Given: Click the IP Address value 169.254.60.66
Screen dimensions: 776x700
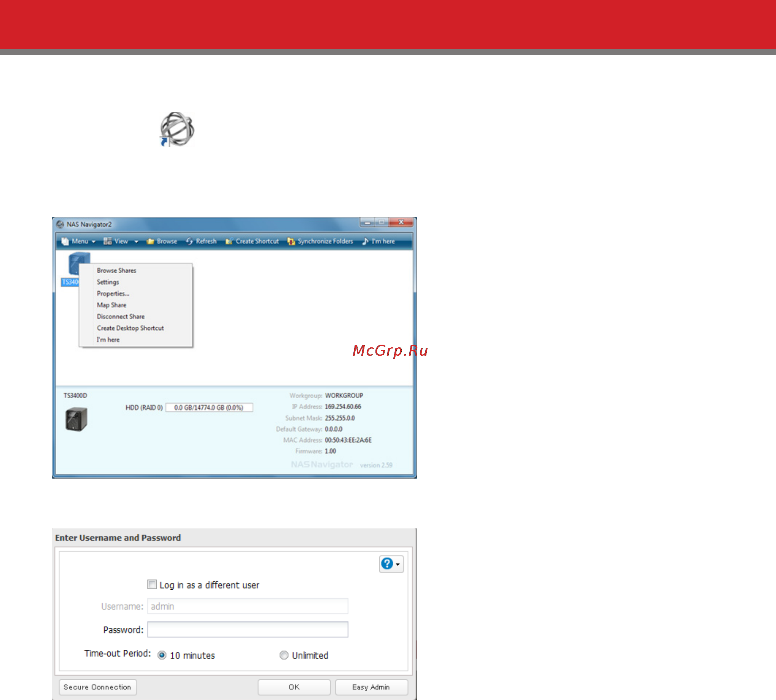Looking at the screenshot, I should point(343,407).
